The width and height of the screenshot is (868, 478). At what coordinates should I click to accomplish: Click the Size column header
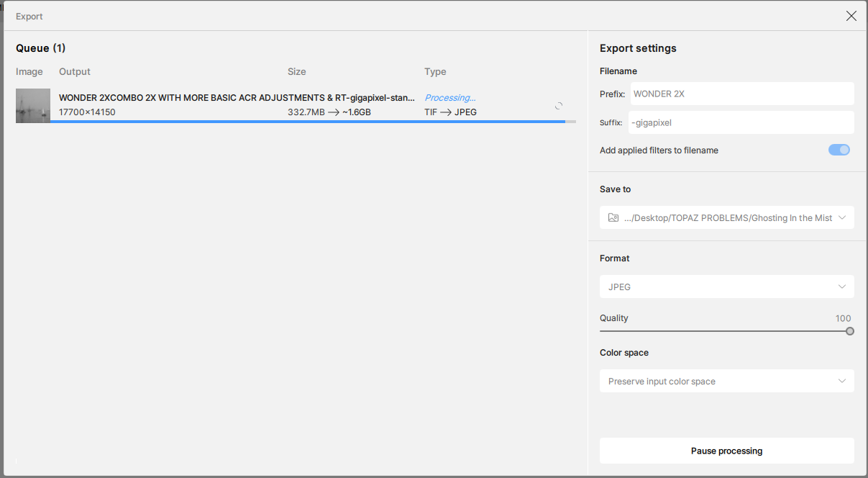point(297,71)
